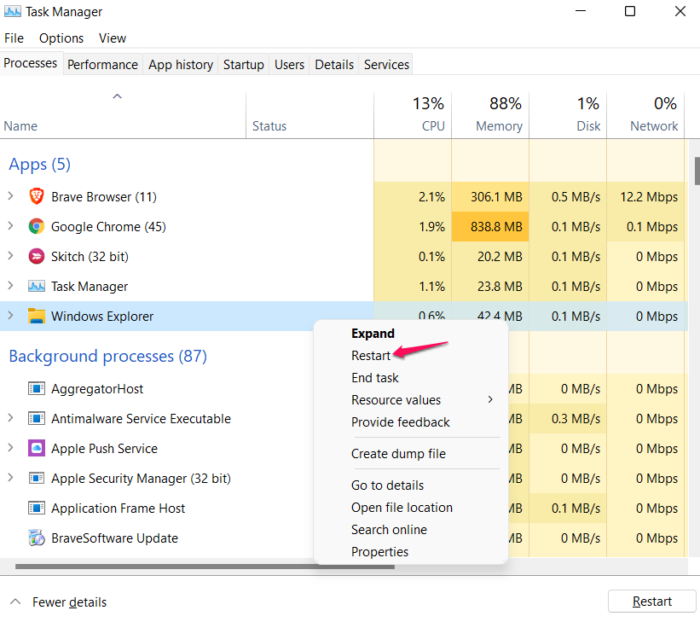This screenshot has height=622, width=700.
Task: Open the Startup tab
Action: click(243, 65)
